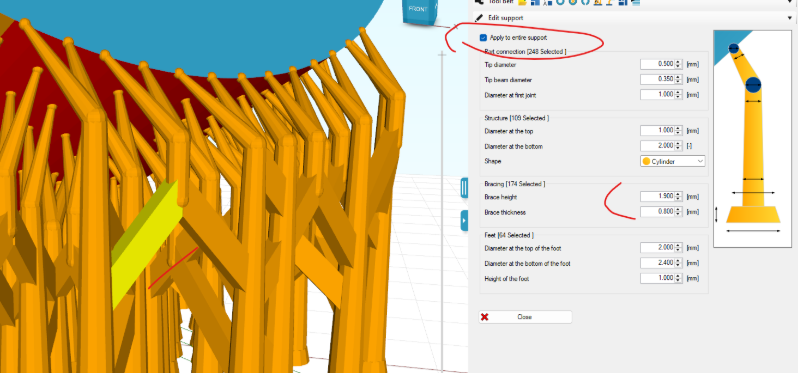Increase Diameter at bottom of foot spinner

point(678,261)
